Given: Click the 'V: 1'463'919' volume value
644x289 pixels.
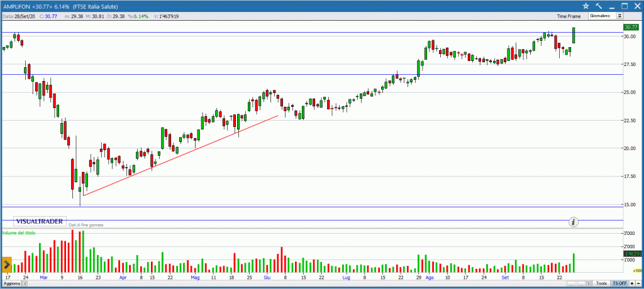Looking at the screenshot, I should (166, 16).
